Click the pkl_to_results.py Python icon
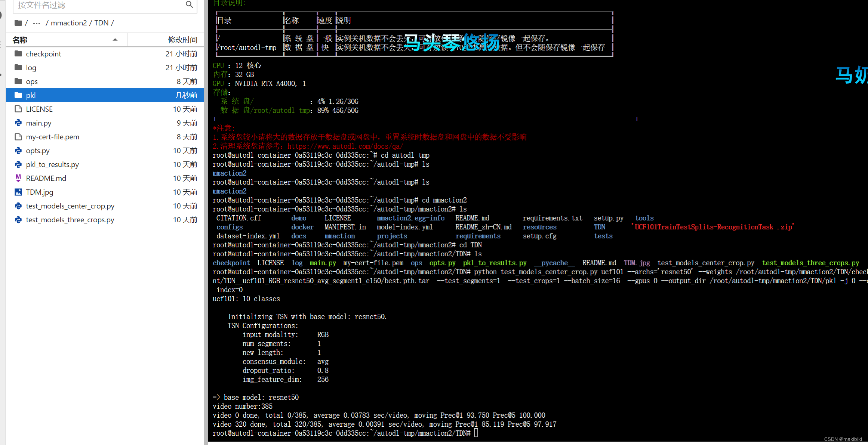This screenshot has height=445, width=868. (x=18, y=164)
